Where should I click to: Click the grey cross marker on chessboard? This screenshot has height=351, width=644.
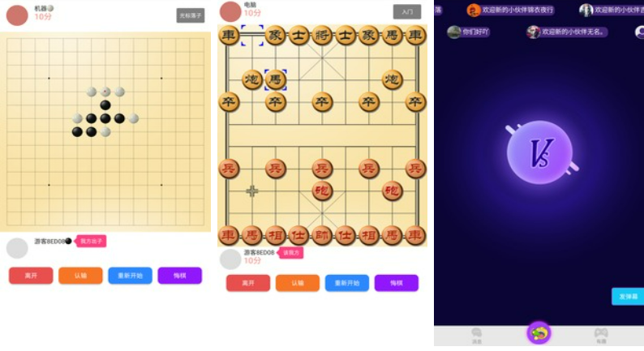(252, 190)
